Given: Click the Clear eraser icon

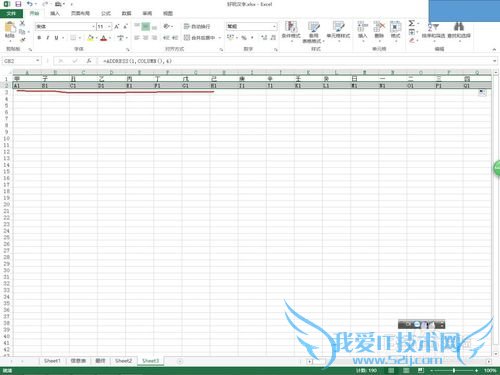Looking at the screenshot, I should pos(412,40).
